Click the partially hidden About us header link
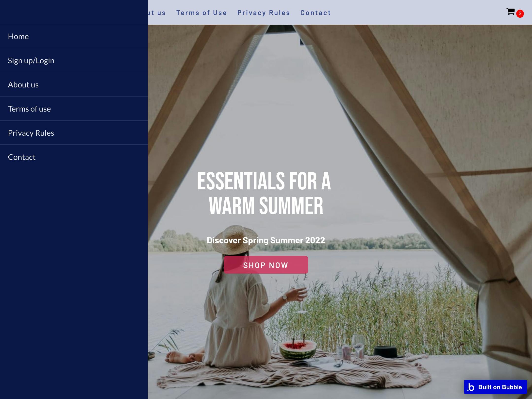 pos(157,13)
